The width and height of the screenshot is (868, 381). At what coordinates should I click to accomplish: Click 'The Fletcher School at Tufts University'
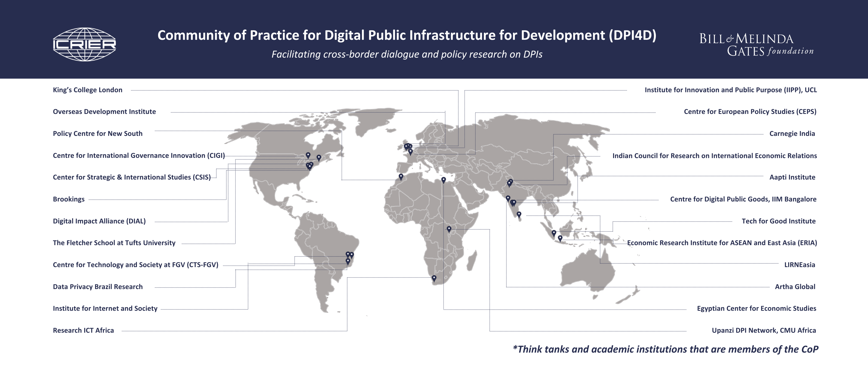coord(114,243)
